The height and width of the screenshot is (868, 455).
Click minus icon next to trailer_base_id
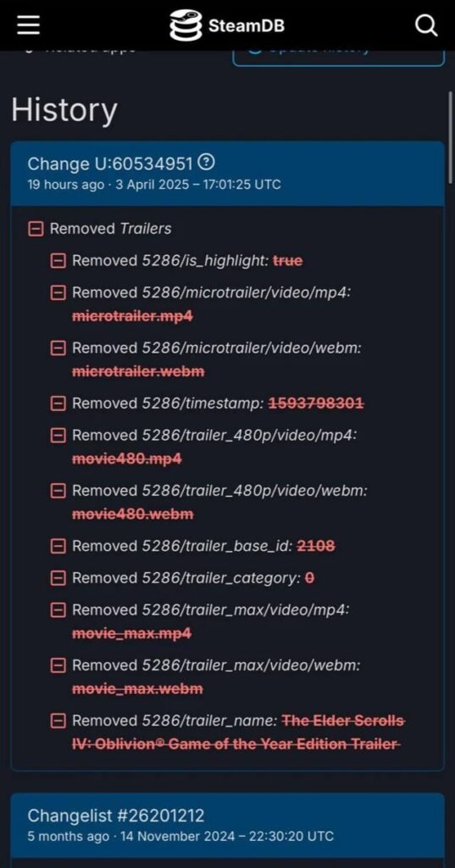click(58, 547)
